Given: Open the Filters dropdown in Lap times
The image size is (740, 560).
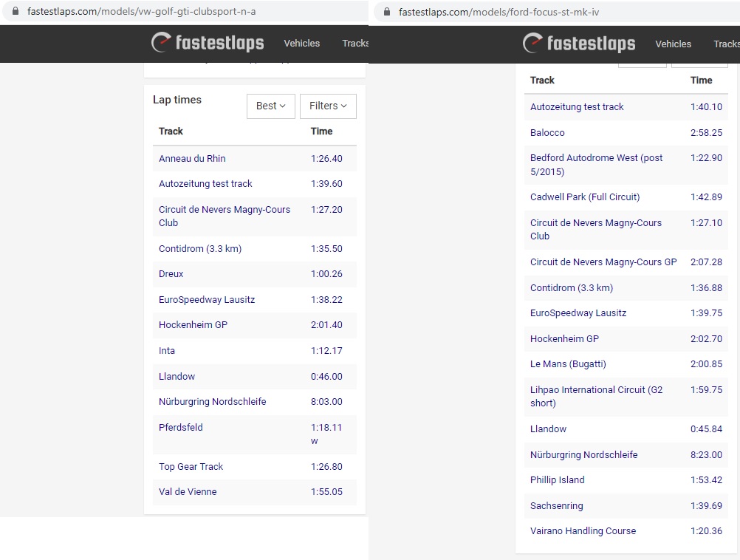Looking at the screenshot, I should (x=328, y=106).
